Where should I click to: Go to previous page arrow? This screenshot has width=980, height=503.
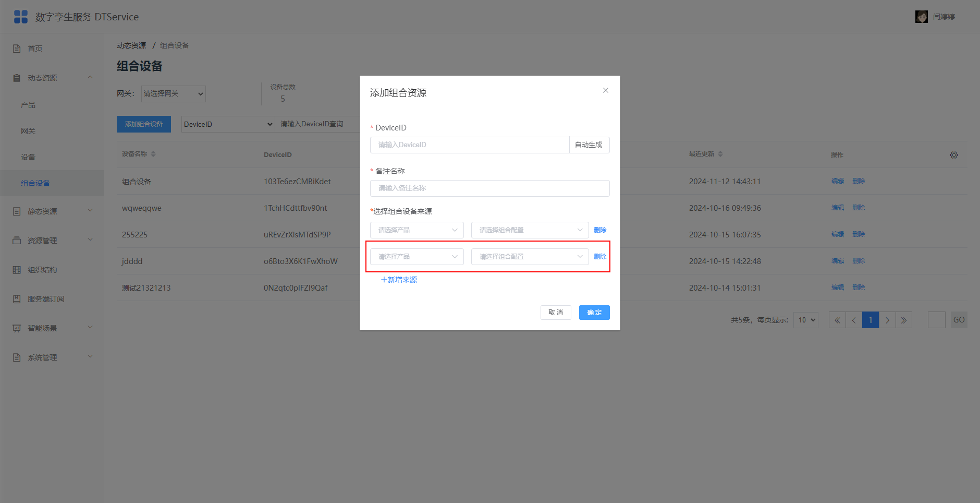(x=854, y=320)
